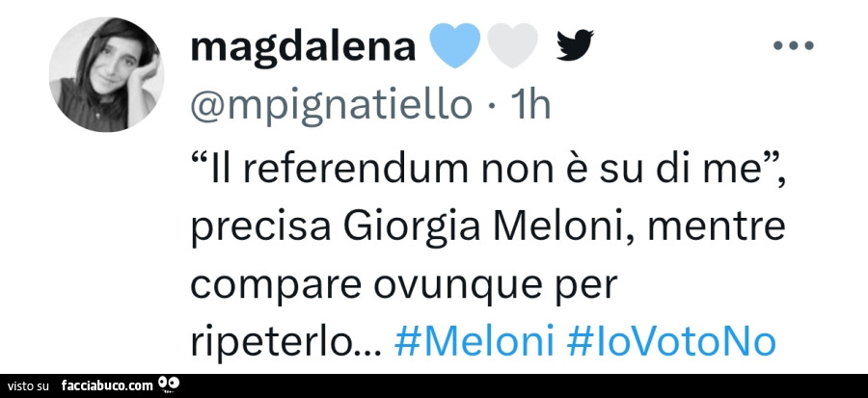The height and width of the screenshot is (398, 868).
Task: Open the three-dot more options menu
Action: tap(794, 45)
